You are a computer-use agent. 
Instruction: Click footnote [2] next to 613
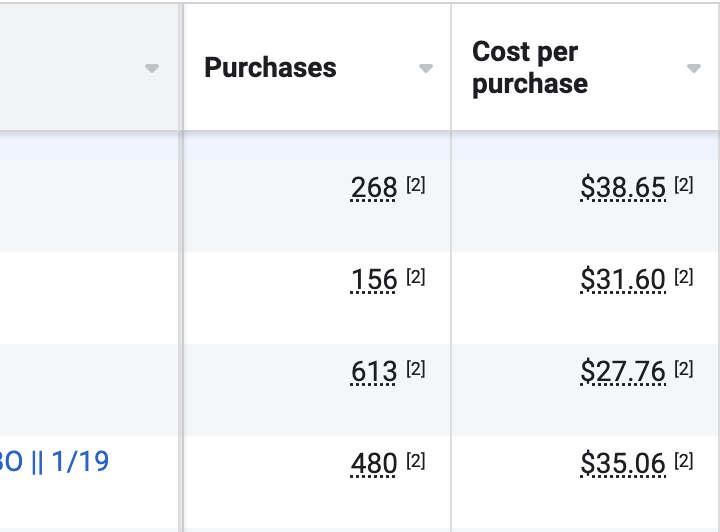tap(416, 369)
